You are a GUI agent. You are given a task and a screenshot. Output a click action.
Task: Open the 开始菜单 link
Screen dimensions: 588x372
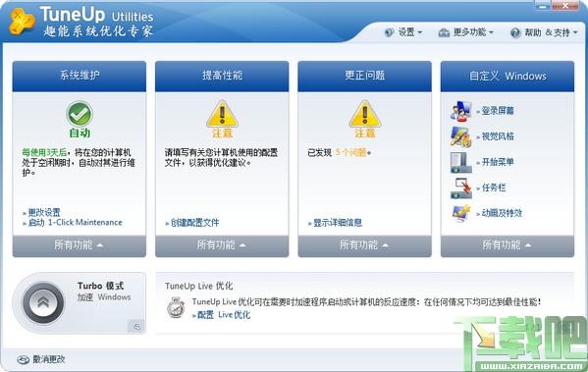coord(498,162)
